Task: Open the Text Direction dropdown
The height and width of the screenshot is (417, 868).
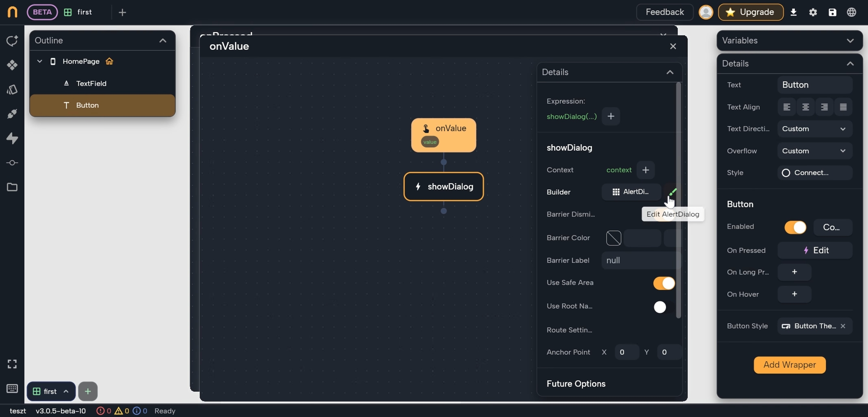Action: 814,129
